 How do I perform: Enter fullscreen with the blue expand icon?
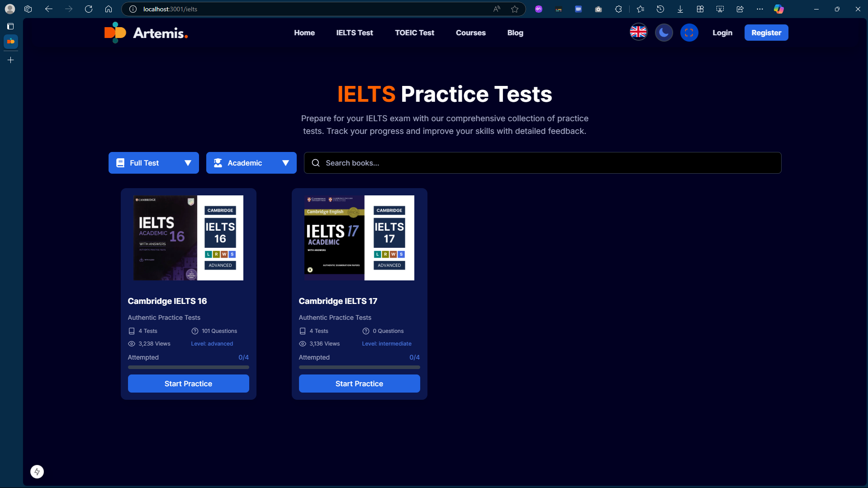click(x=689, y=32)
